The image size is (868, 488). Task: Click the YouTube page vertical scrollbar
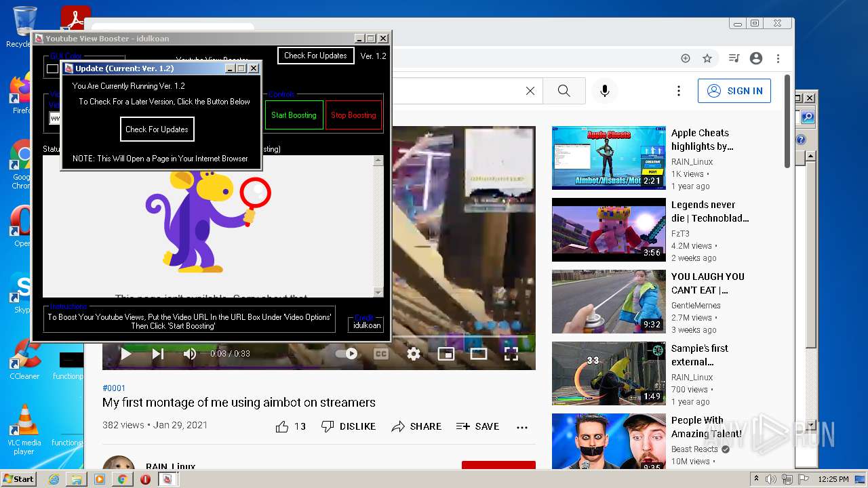(787, 122)
